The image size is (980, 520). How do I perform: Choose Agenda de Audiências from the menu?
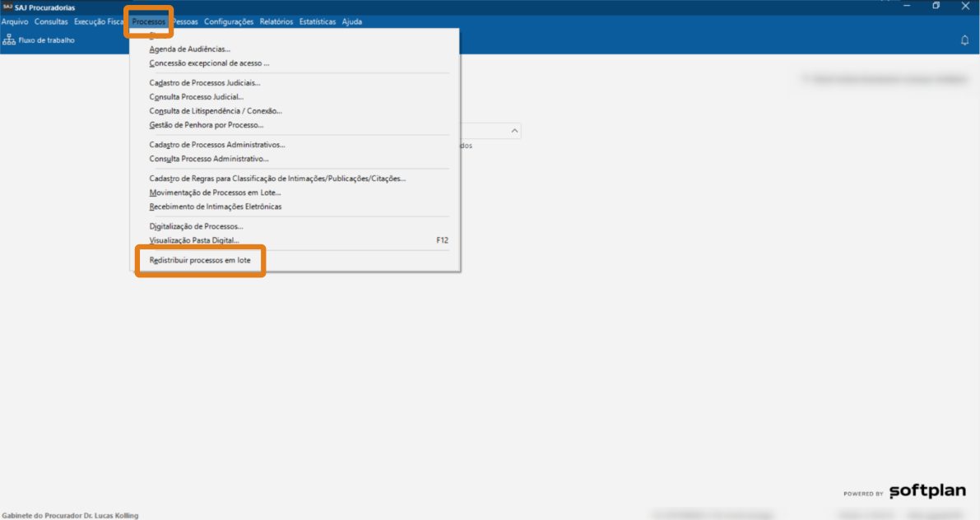click(189, 49)
